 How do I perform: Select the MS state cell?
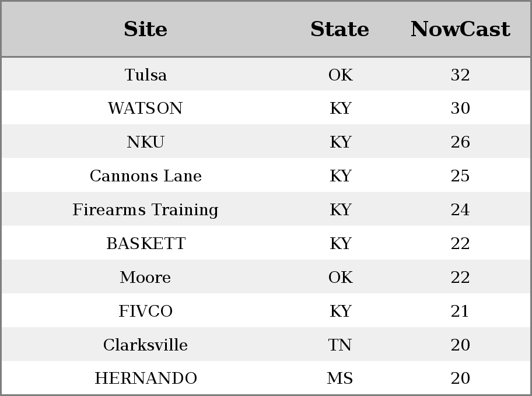[339, 378]
